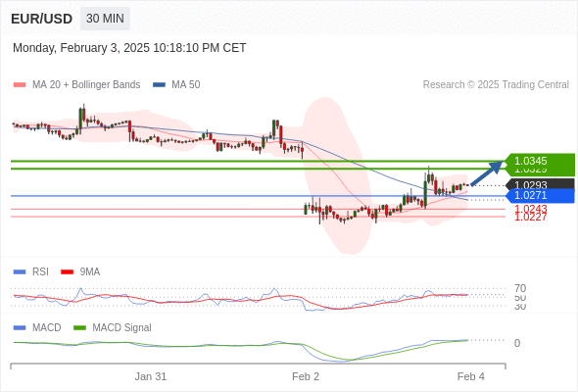Click the chart date and time line
Image resolution: width=578 pixels, height=392 pixels.
tap(129, 48)
